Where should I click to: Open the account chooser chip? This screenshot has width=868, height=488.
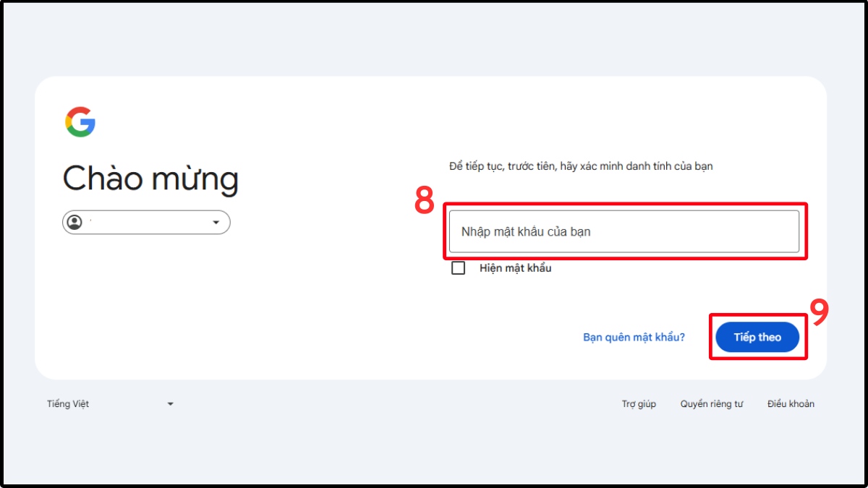click(x=145, y=221)
